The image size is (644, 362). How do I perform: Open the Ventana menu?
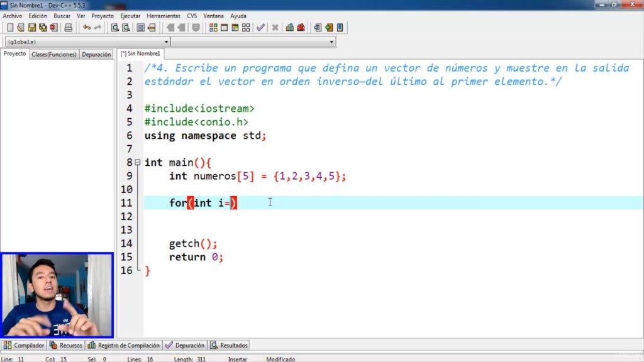click(214, 16)
